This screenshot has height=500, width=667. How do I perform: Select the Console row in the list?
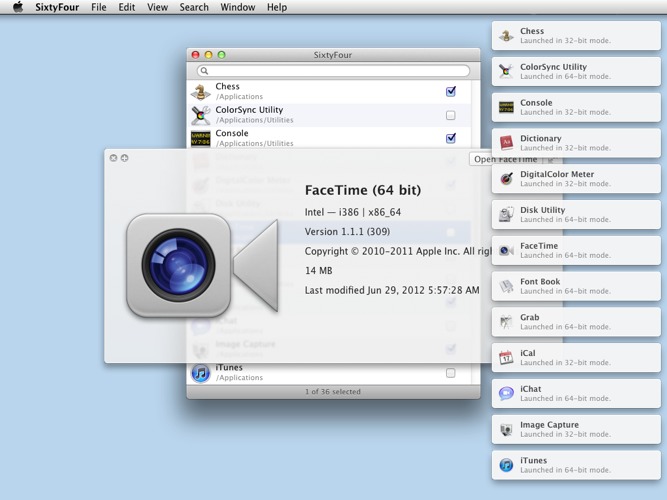pyautogui.click(x=320, y=138)
